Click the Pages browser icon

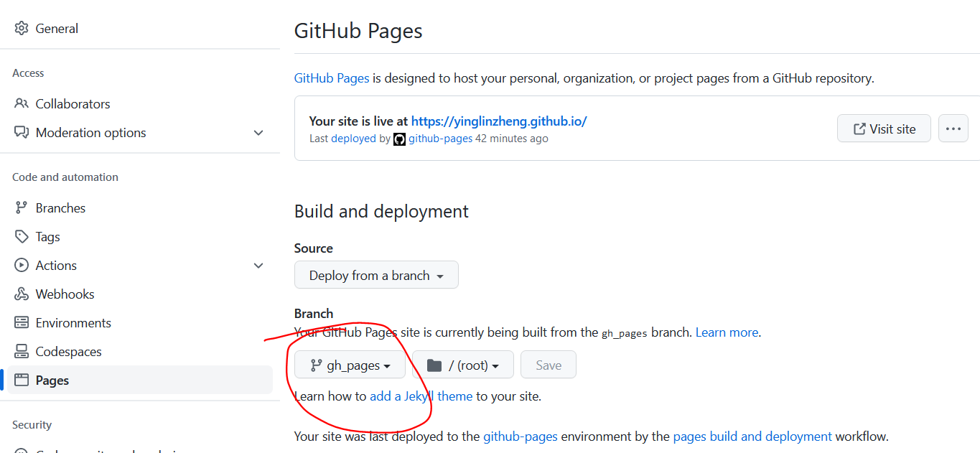22,380
